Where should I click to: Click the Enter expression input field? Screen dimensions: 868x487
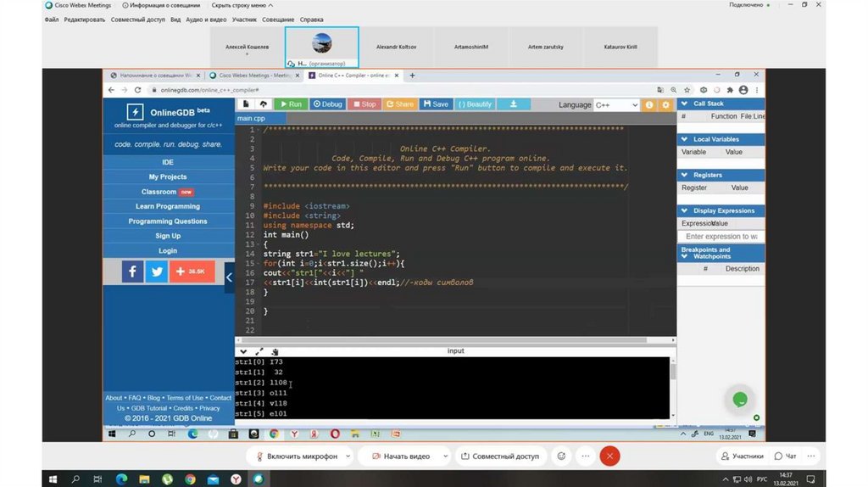pyautogui.click(x=721, y=237)
